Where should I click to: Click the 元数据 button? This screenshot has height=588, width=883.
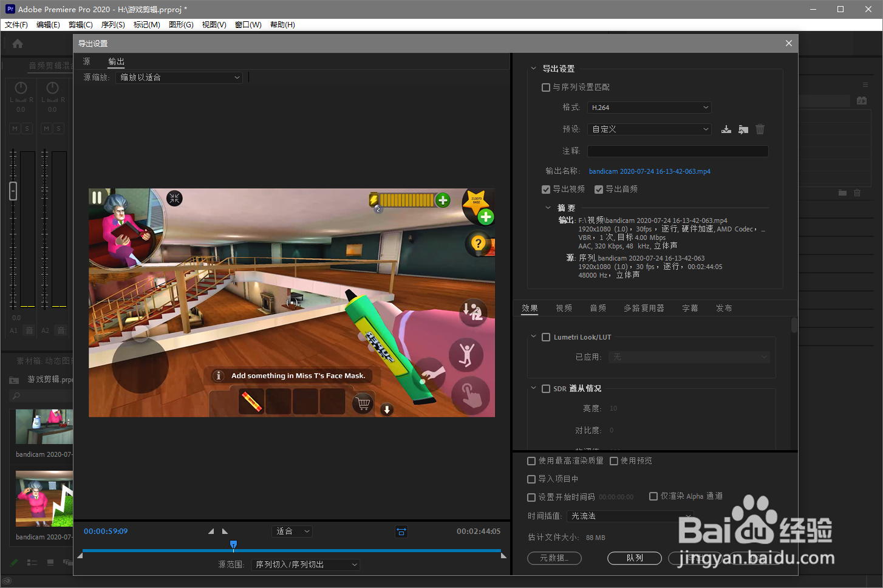[554, 558]
